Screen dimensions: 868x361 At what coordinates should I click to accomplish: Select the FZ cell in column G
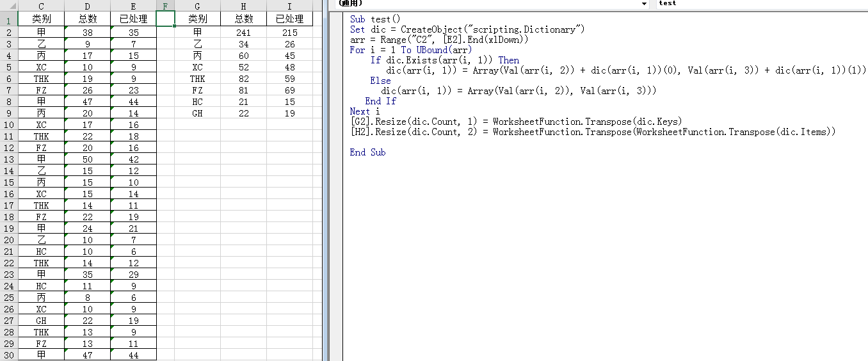point(198,90)
